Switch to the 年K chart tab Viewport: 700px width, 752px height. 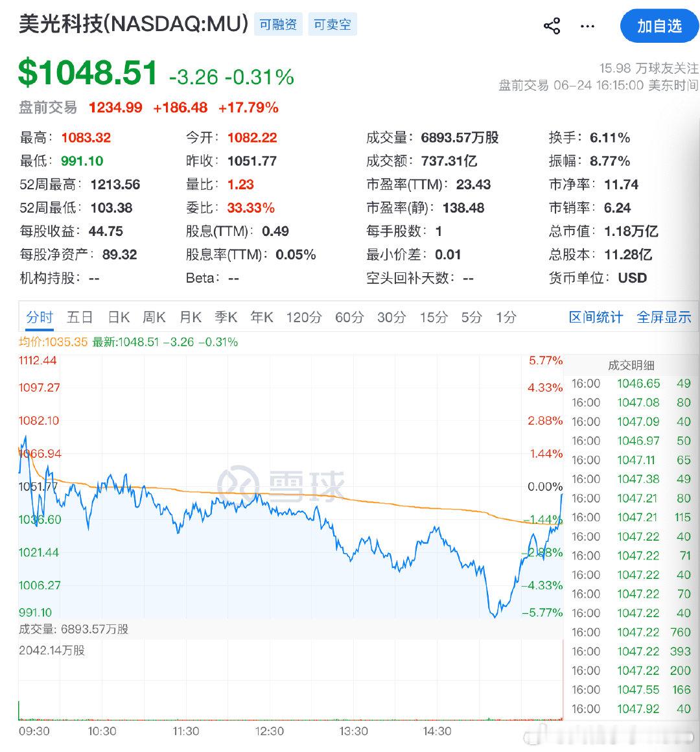click(262, 317)
